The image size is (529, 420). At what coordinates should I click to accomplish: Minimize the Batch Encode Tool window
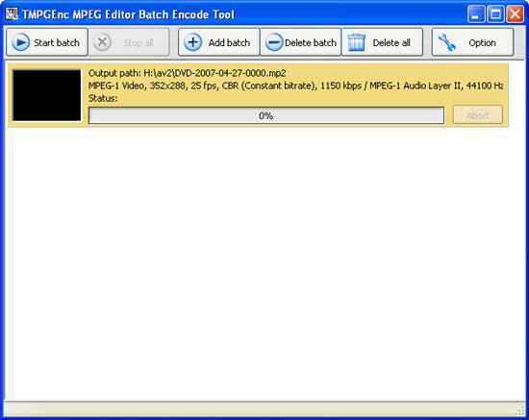tap(476, 14)
